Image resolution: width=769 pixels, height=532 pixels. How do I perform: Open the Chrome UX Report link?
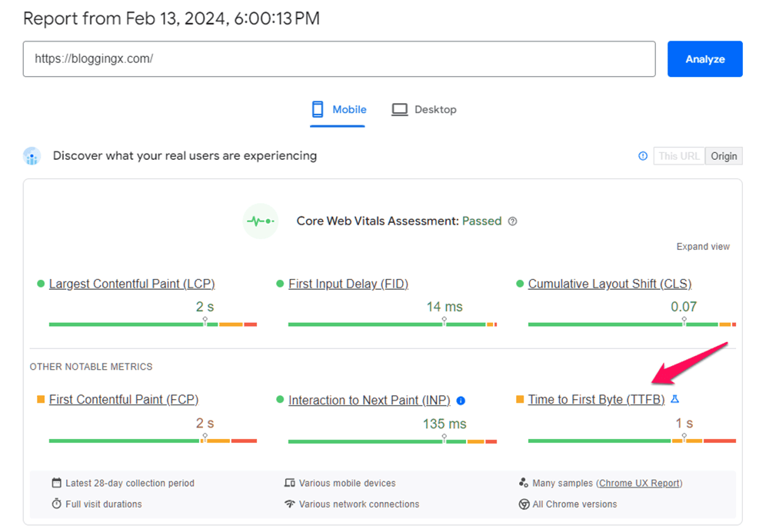click(x=640, y=484)
